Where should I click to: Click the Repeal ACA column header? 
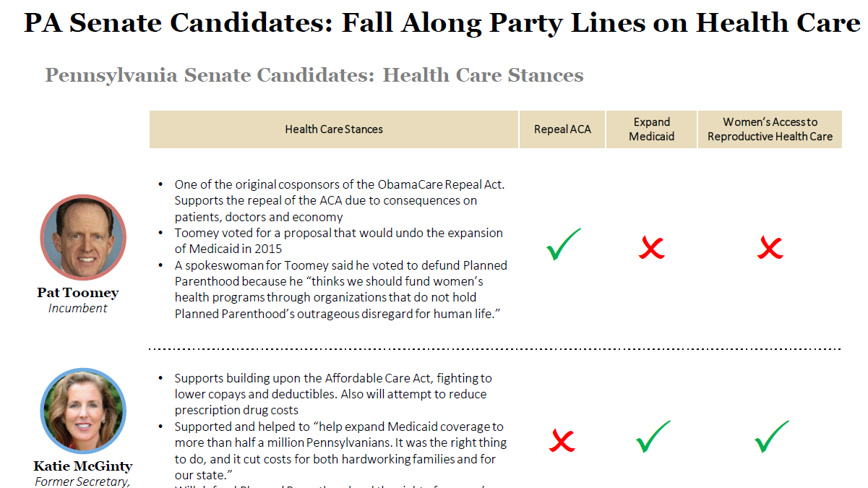point(562,129)
